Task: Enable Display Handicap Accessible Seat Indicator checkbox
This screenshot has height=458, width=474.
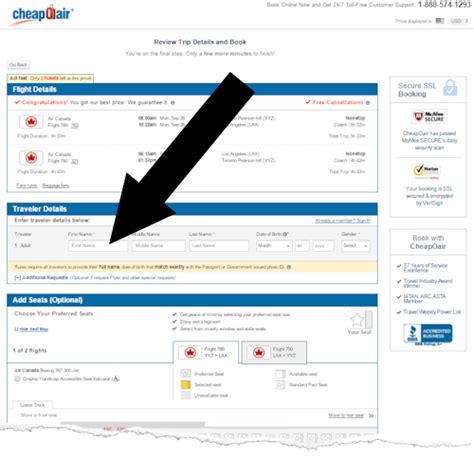Action: [x=17, y=379]
